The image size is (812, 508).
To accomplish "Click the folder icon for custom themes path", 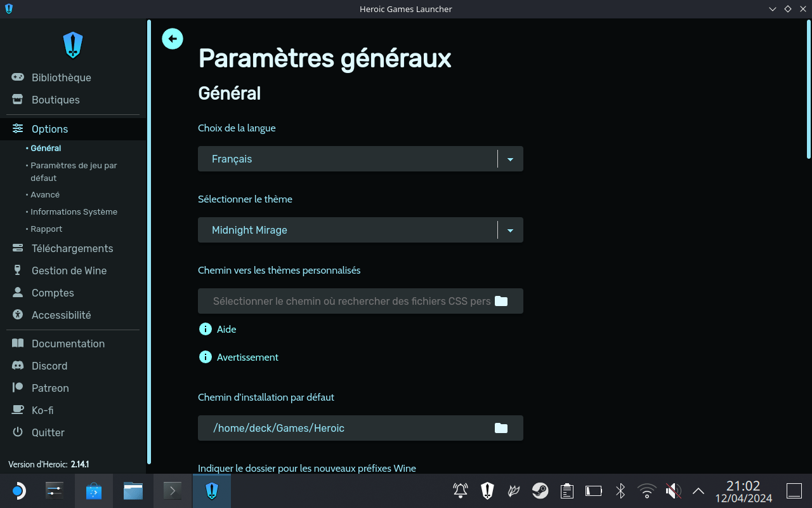I will click(501, 301).
